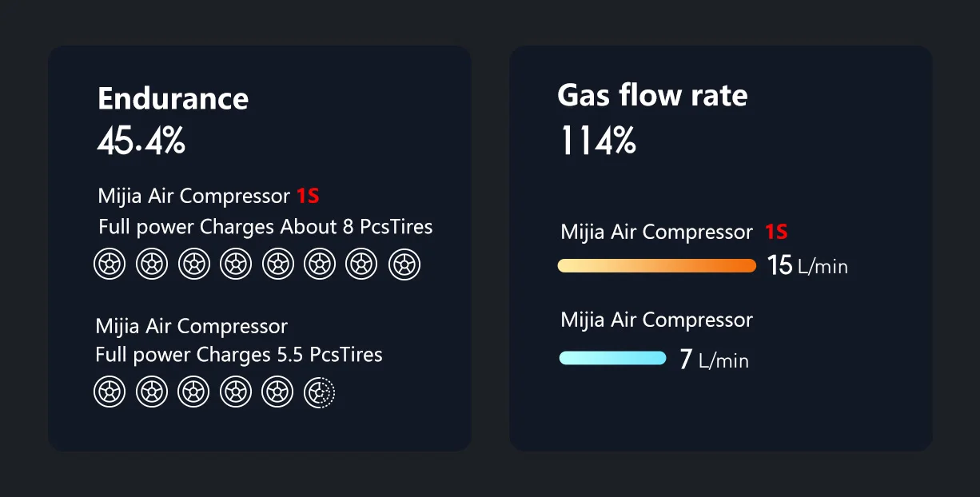Click the third tire icon under the 5.5 PcsTires row
The image size is (980, 497).
[x=193, y=392]
